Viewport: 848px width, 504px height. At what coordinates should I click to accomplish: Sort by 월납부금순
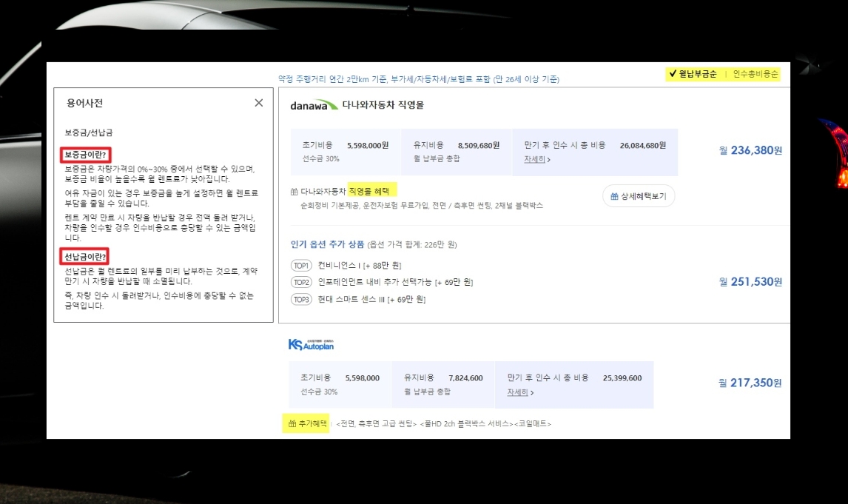click(693, 74)
